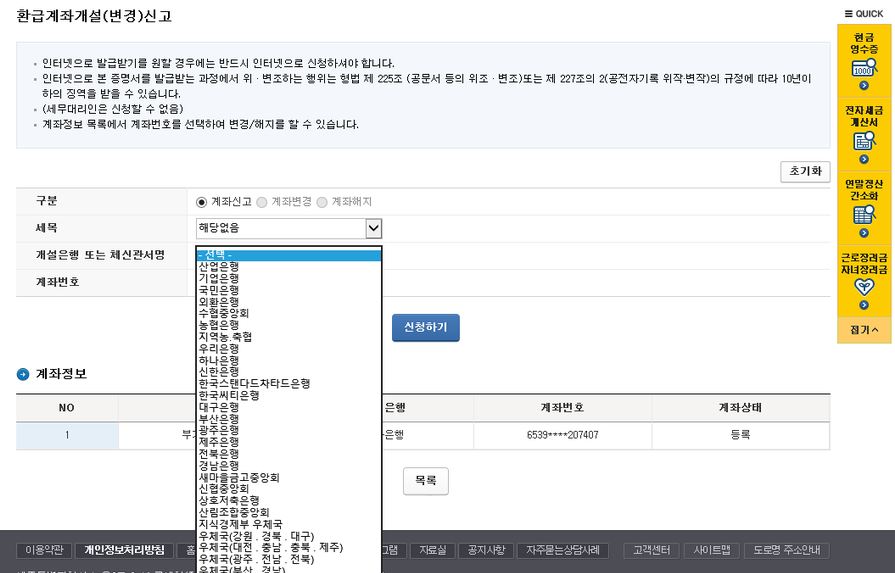Select account number 6539****207407 in the table
The width and height of the screenshot is (895, 573).
pos(562,435)
